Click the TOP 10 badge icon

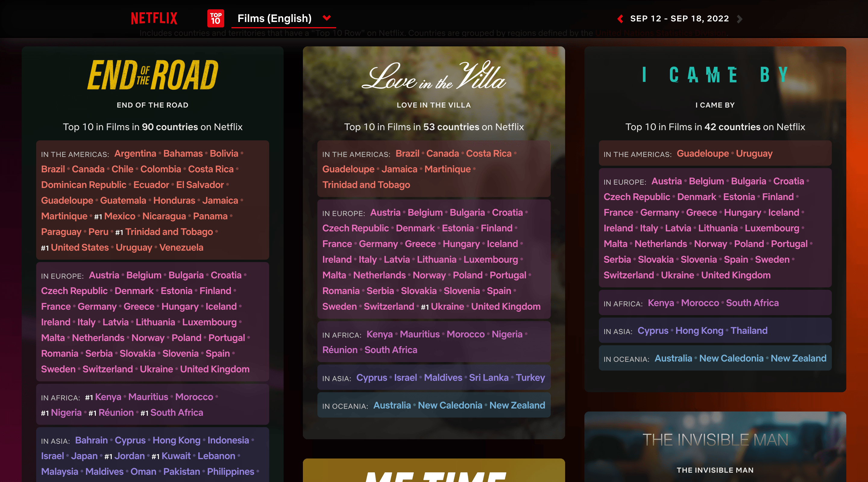pos(215,18)
